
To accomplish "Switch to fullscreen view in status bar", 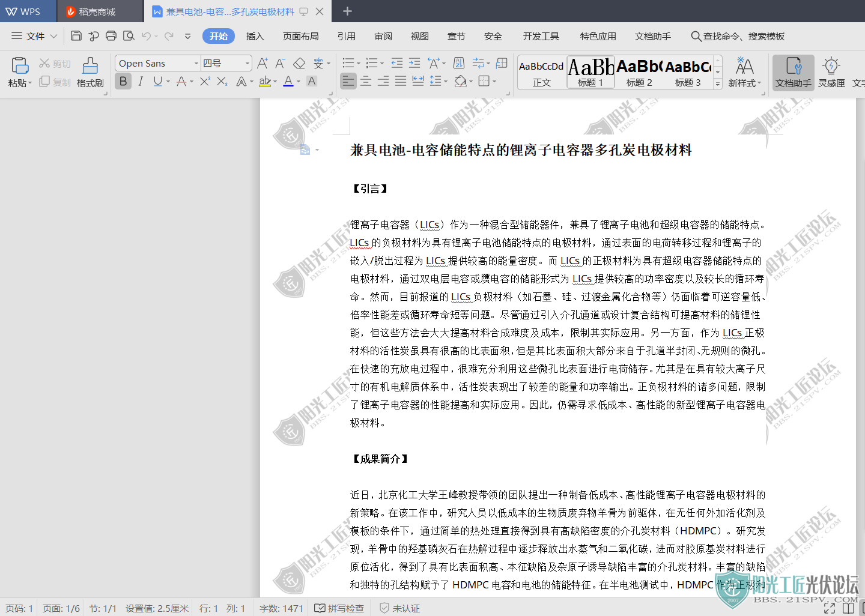I will (830, 608).
